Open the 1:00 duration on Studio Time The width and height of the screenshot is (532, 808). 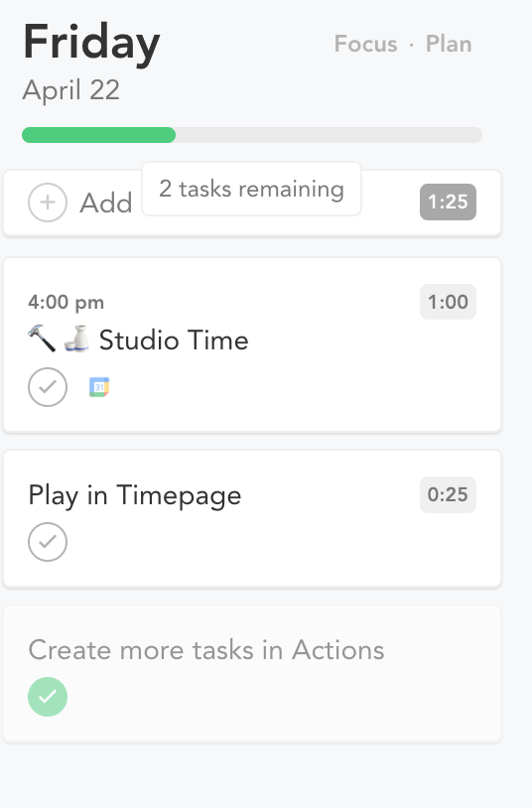(448, 302)
